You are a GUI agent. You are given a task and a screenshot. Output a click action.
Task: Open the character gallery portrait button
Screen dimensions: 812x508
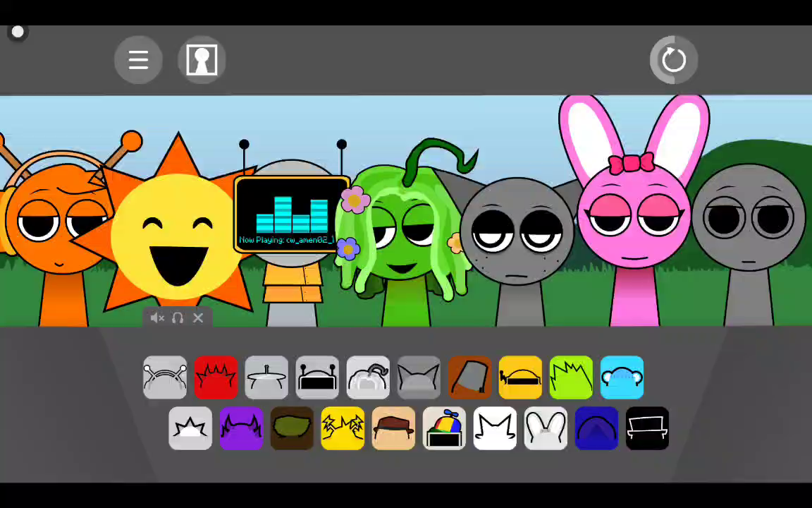202,60
